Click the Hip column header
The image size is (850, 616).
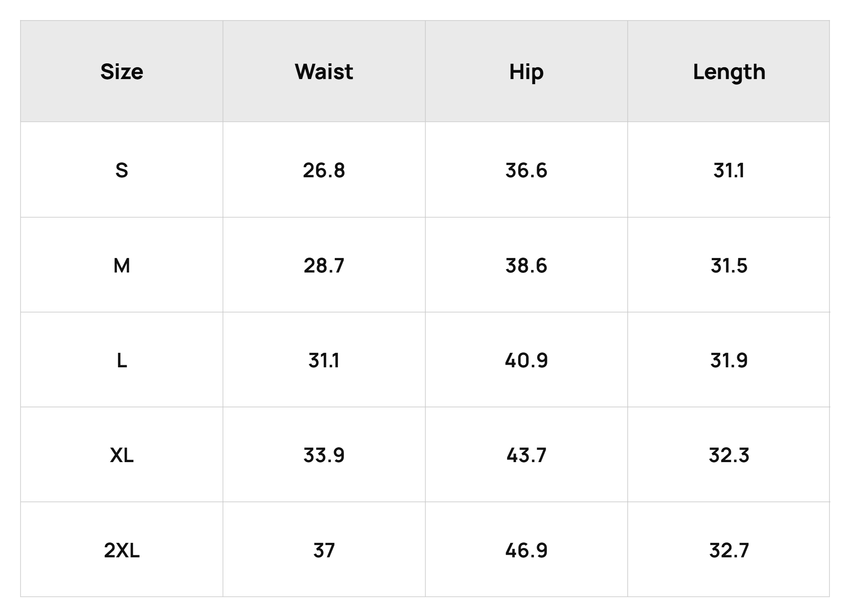click(526, 71)
